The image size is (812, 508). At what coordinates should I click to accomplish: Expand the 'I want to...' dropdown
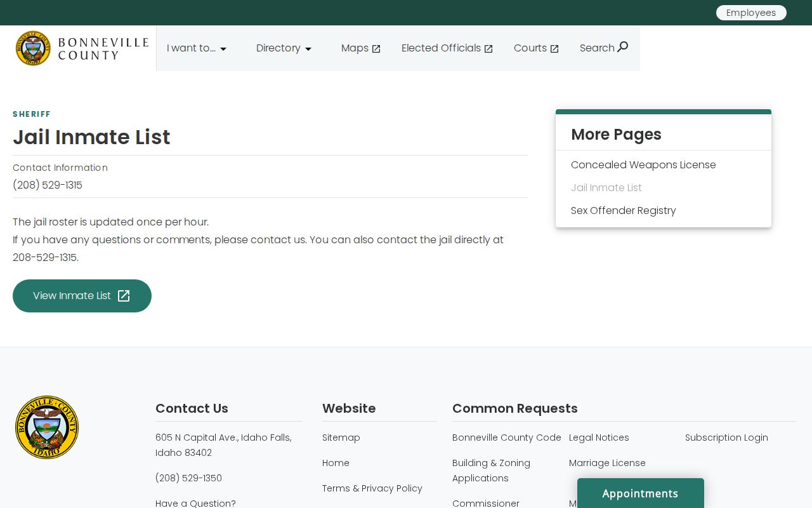(197, 48)
